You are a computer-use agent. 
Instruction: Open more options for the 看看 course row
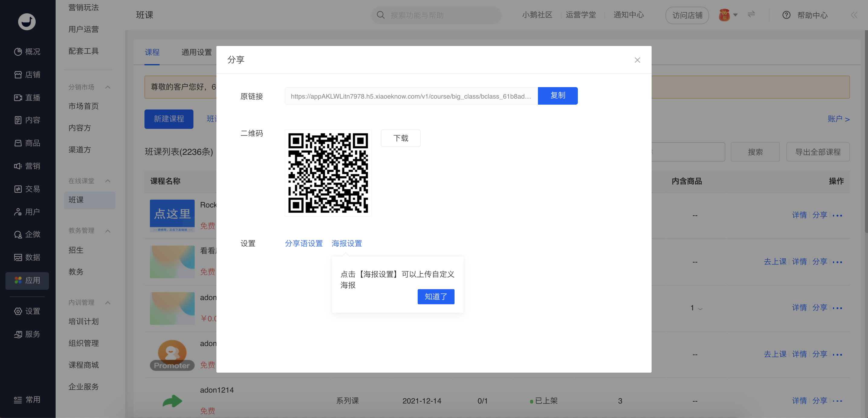[x=837, y=262]
